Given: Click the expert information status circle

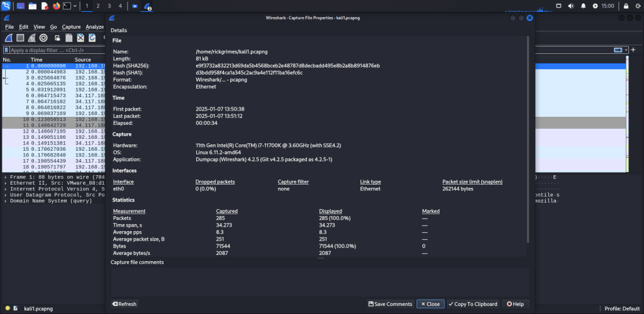Looking at the screenshot, I should click(x=7, y=308).
